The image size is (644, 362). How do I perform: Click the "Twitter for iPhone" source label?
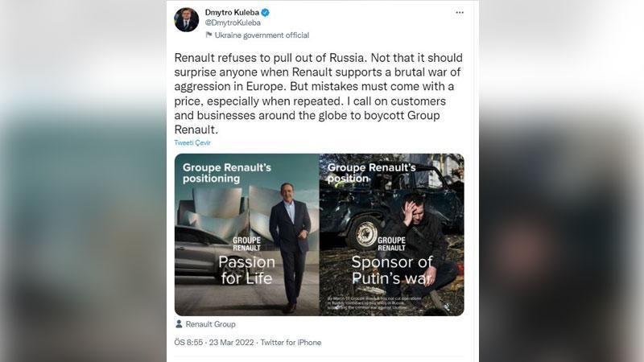pyautogui.click(x=291, y=343)
